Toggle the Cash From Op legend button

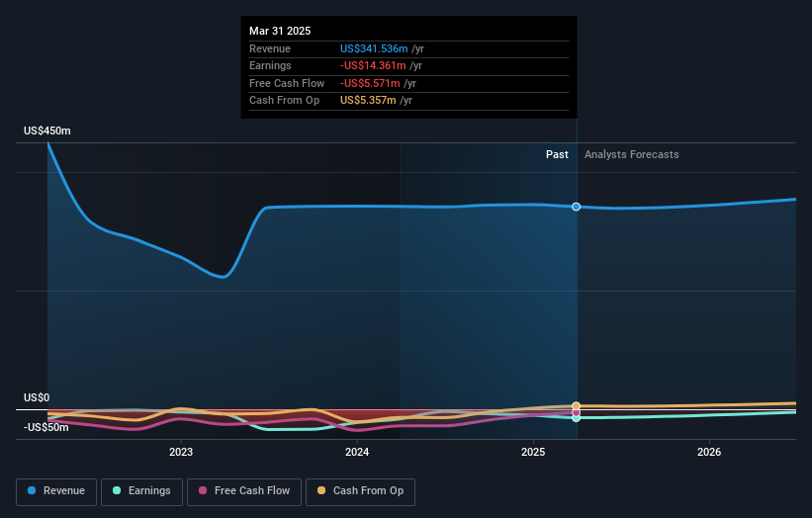tap(360, 491)
